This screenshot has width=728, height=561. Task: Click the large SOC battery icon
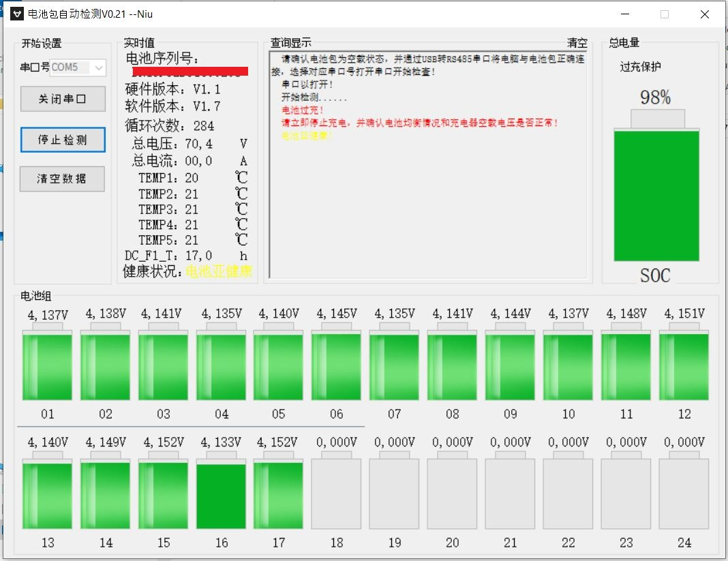[x=656, y=194]
